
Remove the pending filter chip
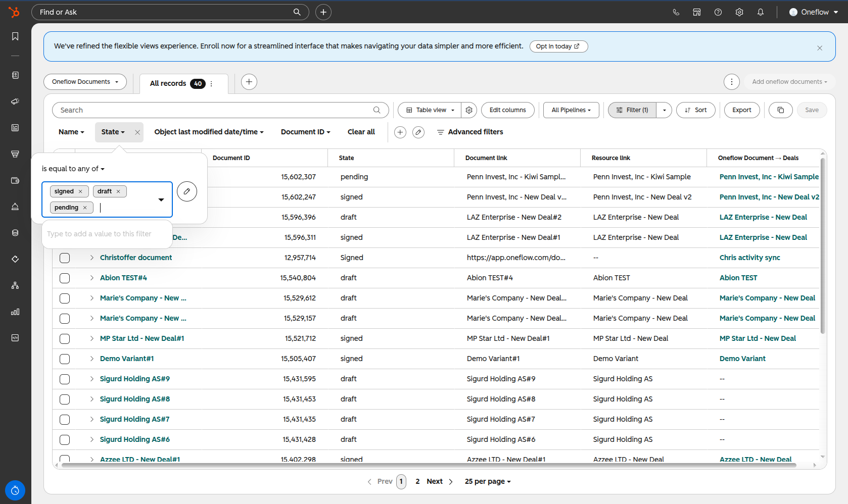point(85,208)
